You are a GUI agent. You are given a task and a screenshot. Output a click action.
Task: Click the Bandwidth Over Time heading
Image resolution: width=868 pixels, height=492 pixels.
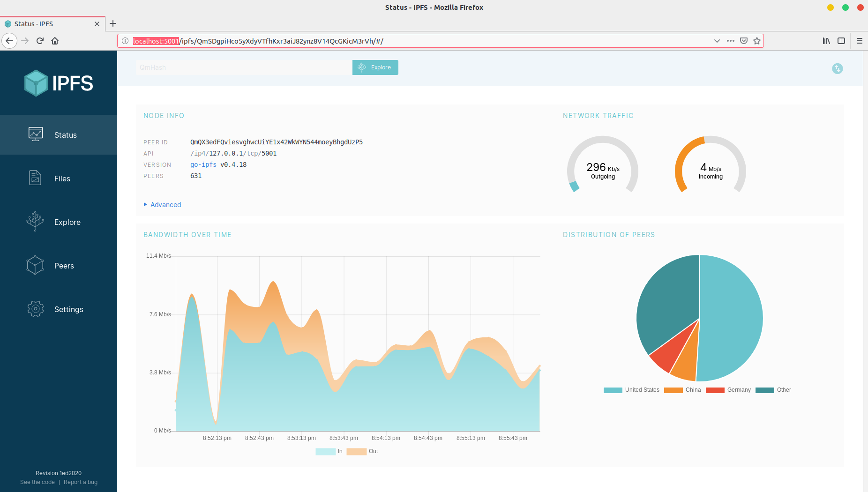[x=187, y=235]
